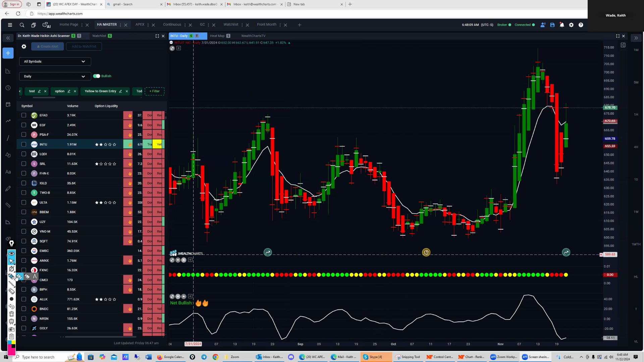Image resolution: width=644 pixels, height=362 pixels.
Task: Select the text A highlighter option
Action: pyautogui.click(x=35, y=277)
